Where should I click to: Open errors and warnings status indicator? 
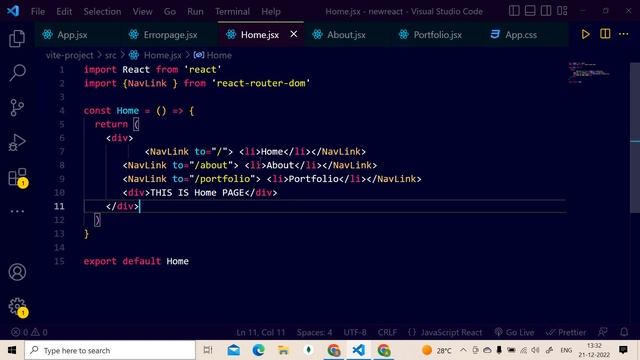29,332
